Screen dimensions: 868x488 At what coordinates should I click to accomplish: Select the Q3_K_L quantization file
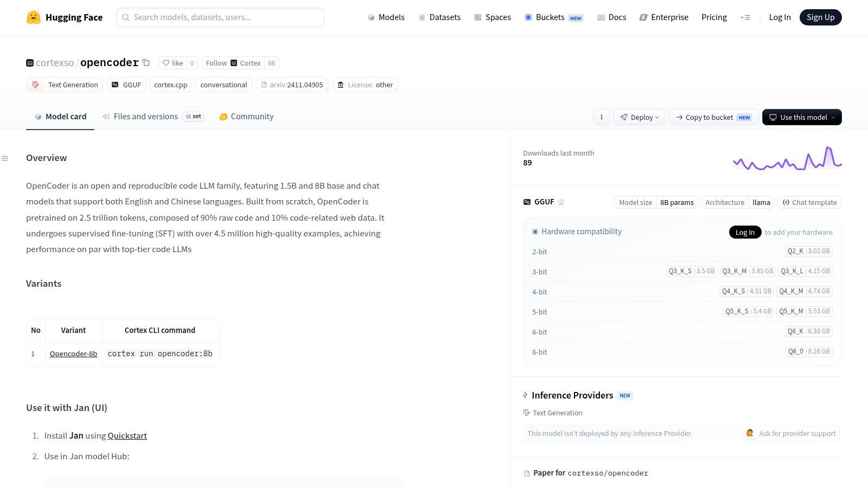pos(805,271)
